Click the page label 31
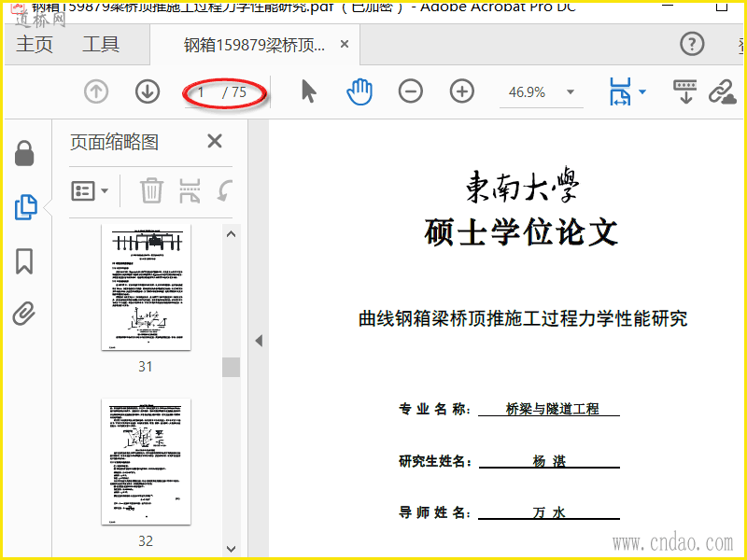Screen dimensions: 747x560 click(146, 366)
